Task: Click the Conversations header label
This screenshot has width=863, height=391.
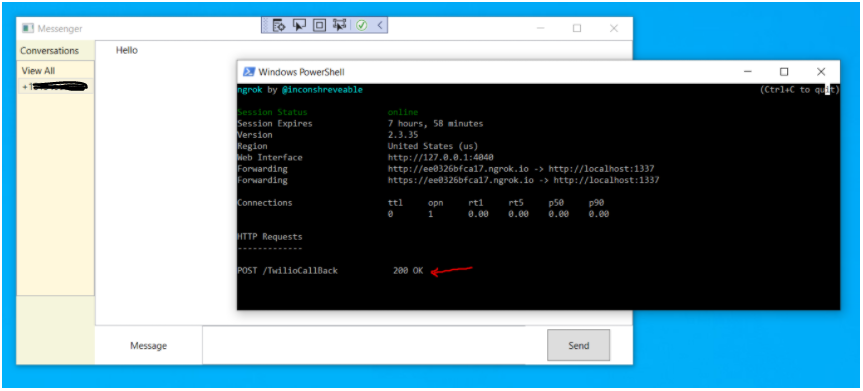Action: pos(50,51)
